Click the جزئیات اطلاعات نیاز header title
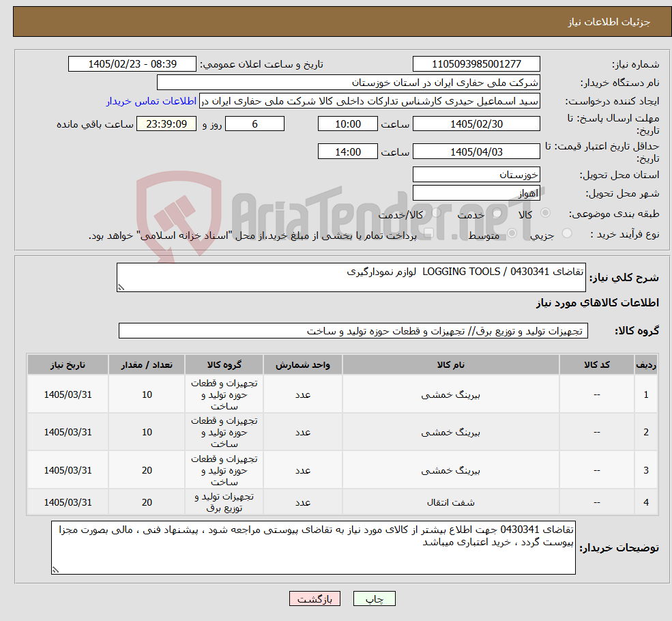Viewport: 672px width, 621px height. tap(609, 22)
